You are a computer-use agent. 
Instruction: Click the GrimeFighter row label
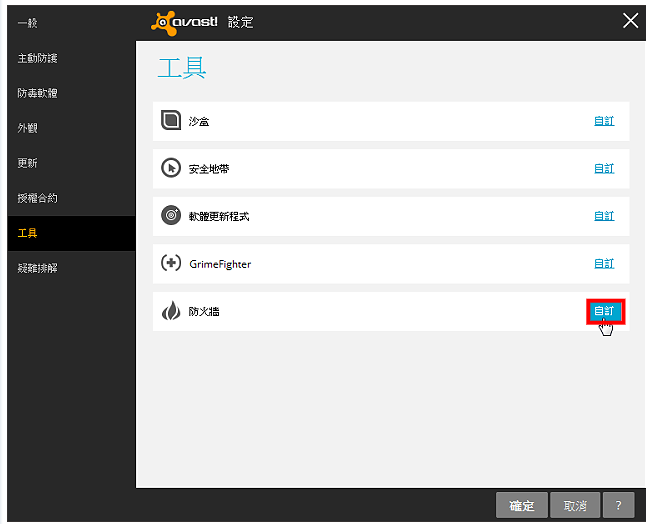(x=220, y=264)
